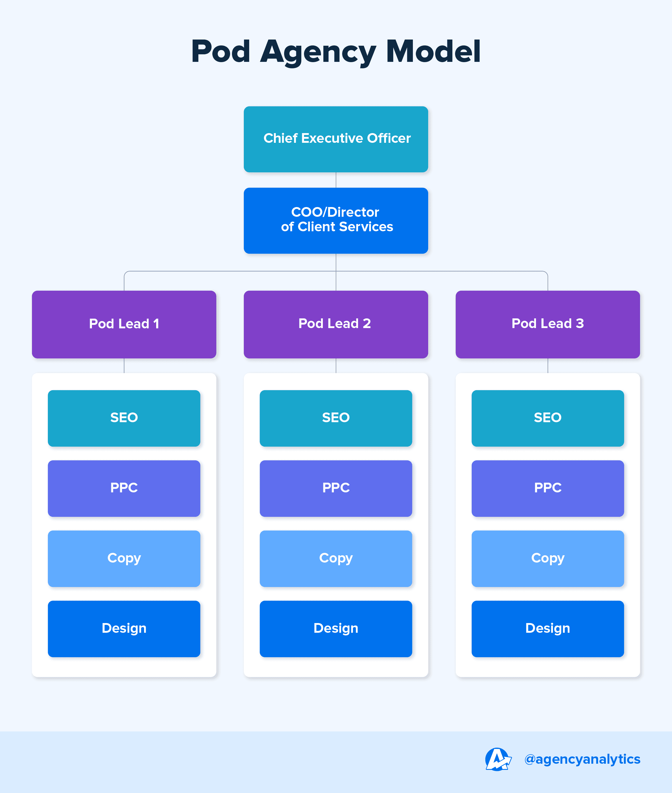This screenshot has height=793, width=672.
Task: Click the Pod Agency Model title
Action: 336,51
